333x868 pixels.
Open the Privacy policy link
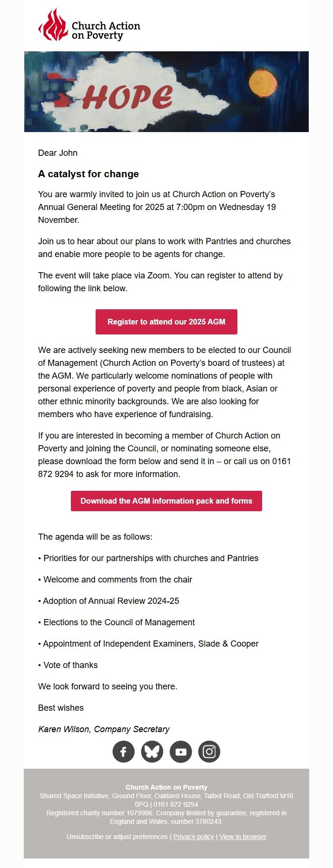click(194, 837)
